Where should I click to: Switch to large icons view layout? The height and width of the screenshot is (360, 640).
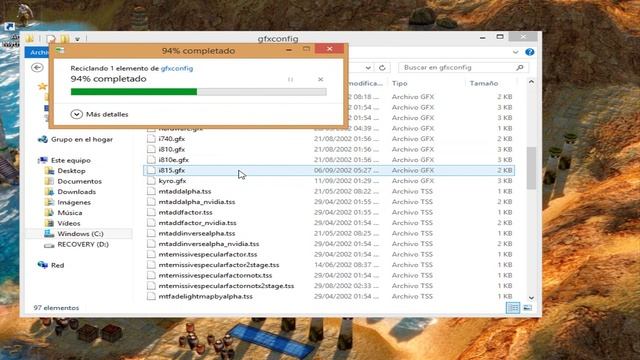pyautogui.click(x=527, y=308)
